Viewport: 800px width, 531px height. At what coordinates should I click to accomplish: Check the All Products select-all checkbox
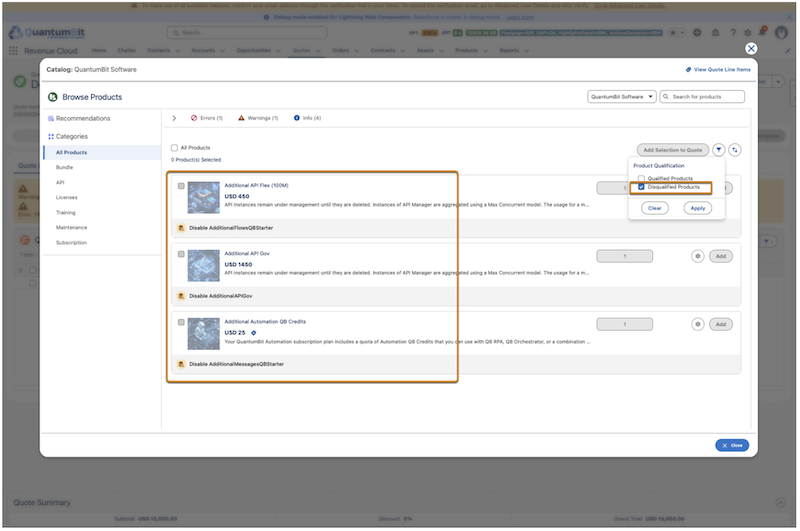tap(174, 148)
